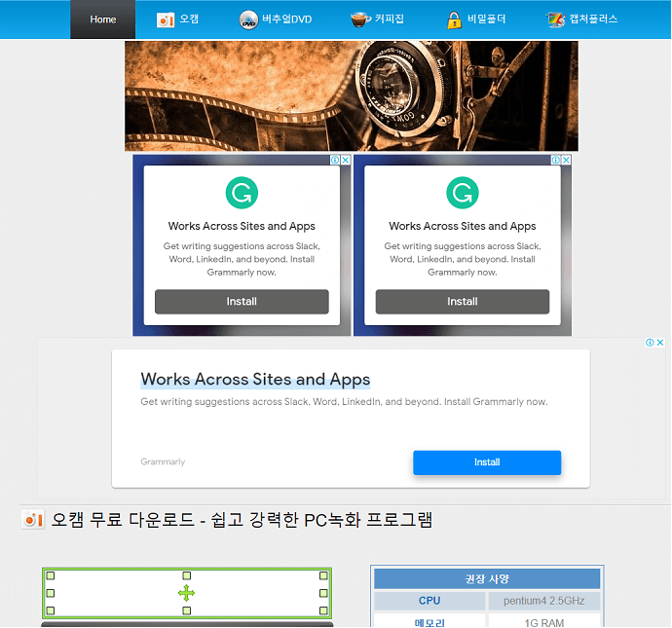Viewport: 672px width, 628px height.
Task: Click the camera and film banner image
Action: coord(352,96)
